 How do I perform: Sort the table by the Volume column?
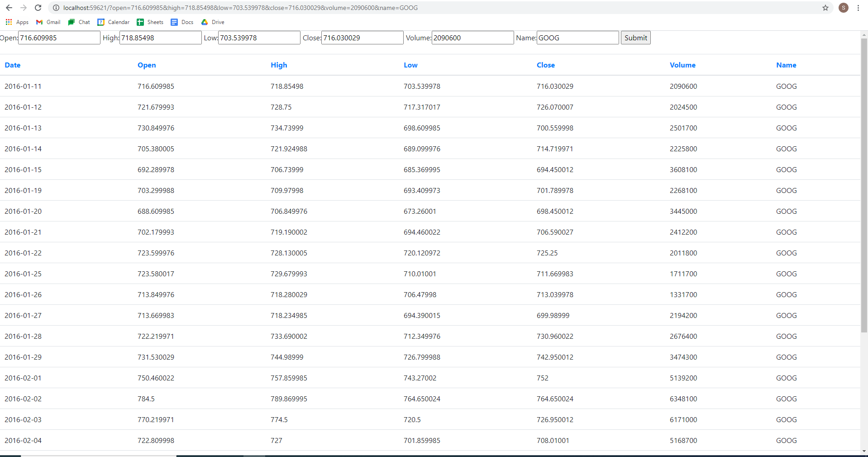[x=682, y=65]
